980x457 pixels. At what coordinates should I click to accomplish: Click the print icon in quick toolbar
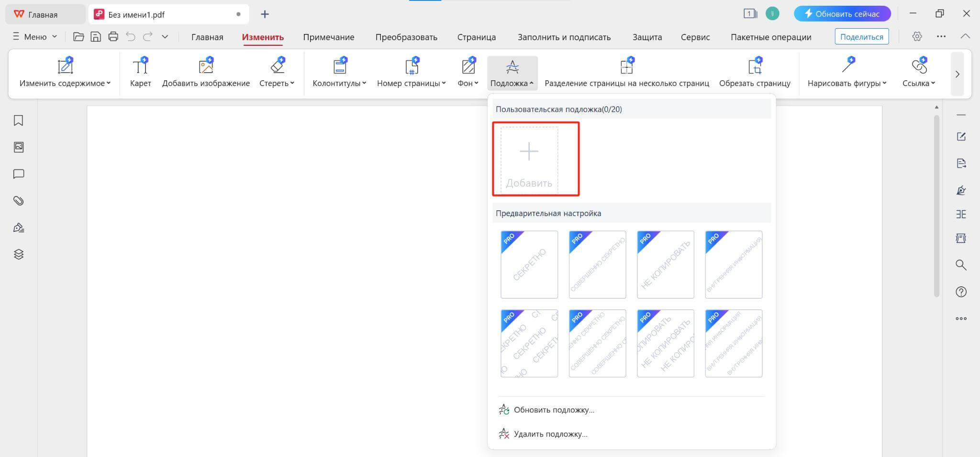113,37
